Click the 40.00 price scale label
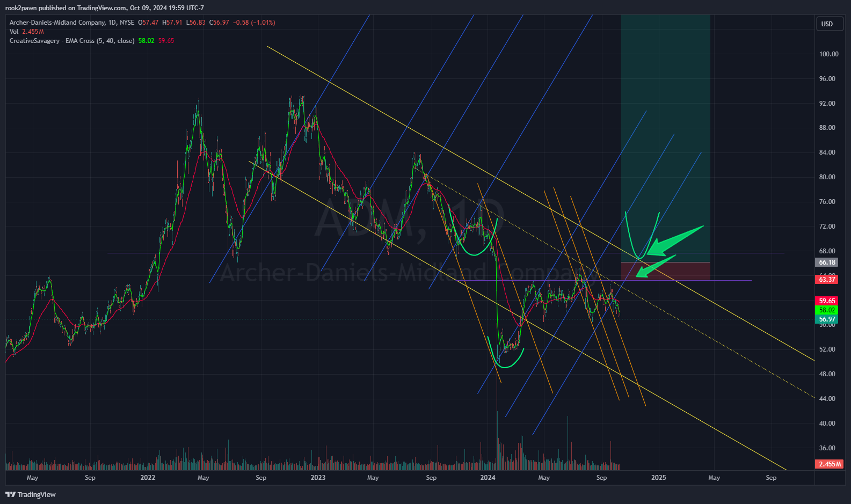The height and width of the screenshot is (504, 851). [827, 423]
